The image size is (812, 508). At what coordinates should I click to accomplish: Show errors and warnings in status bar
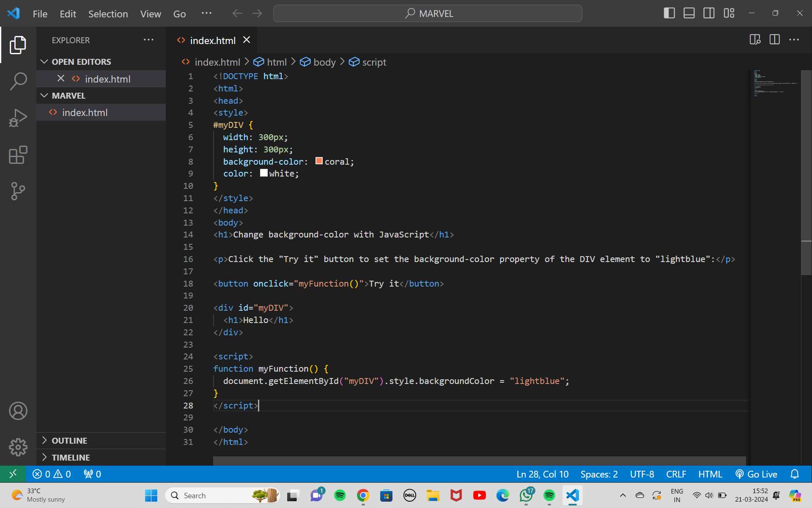pos(52,474)
